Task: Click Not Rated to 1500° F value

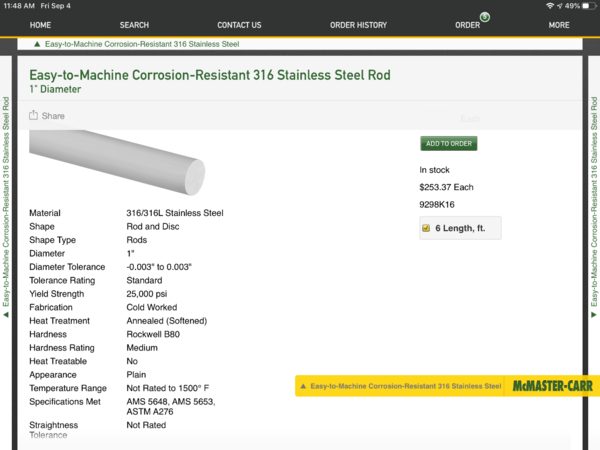Action: coord(168,388)
